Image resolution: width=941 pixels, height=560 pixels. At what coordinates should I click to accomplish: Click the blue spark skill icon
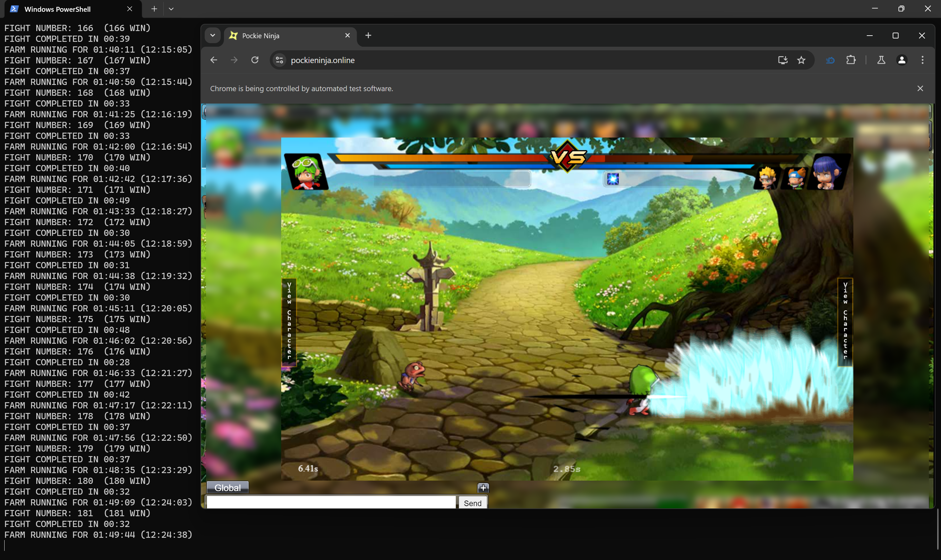[x=612, y=179]
